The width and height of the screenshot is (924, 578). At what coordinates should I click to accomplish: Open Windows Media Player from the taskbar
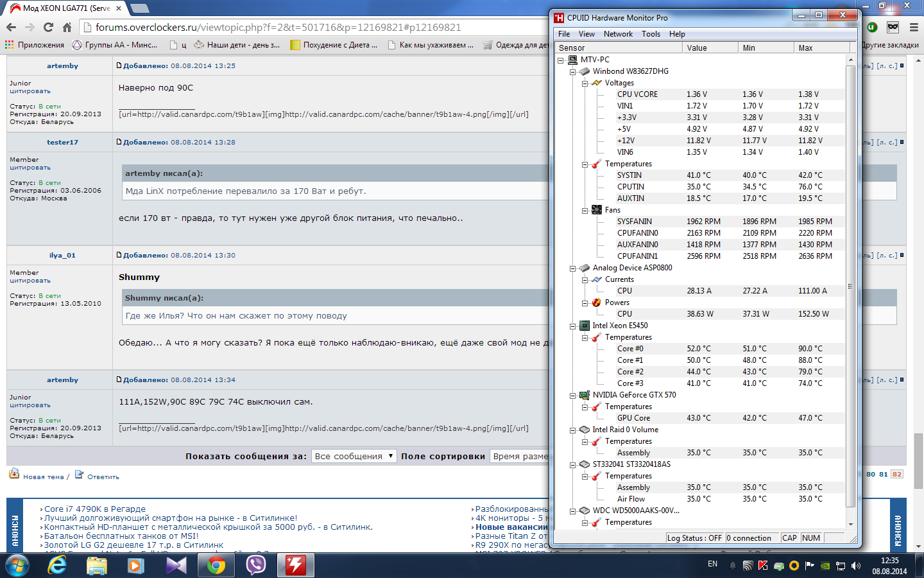(137, 566)
